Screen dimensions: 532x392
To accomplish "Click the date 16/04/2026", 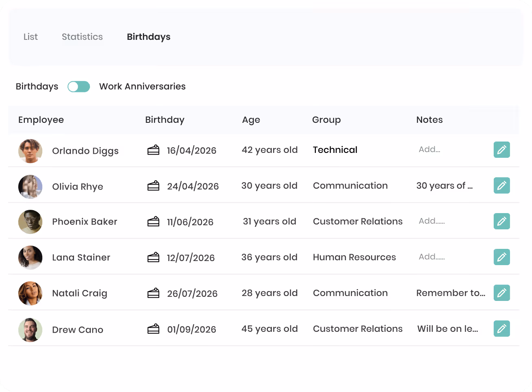I will pyautogui.click(x=192, y=150).
